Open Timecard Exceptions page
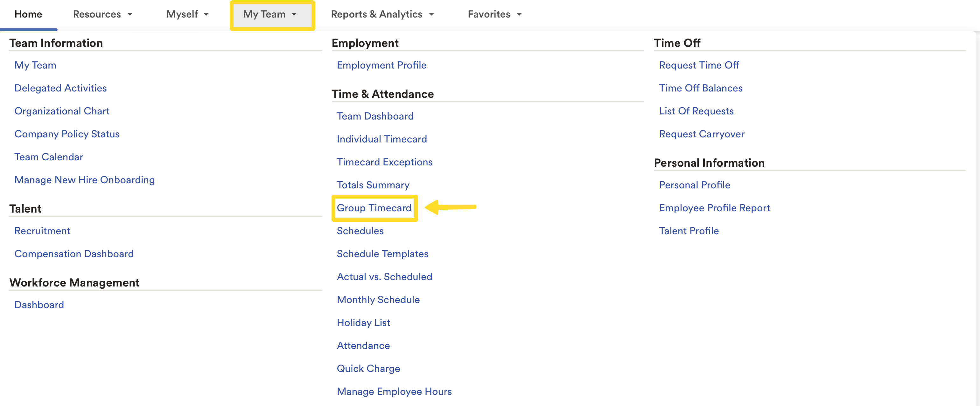The width and height of the screenshot is (980, 406). (384, 162)
